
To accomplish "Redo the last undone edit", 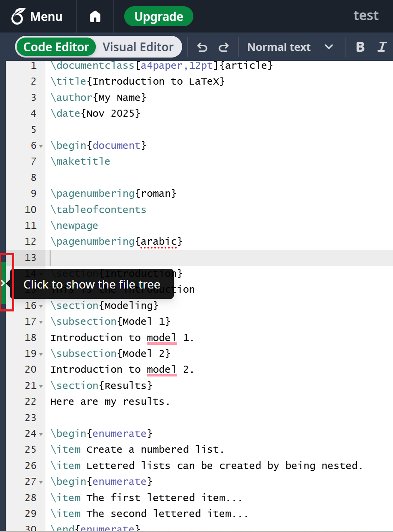I will coord(224,47).
